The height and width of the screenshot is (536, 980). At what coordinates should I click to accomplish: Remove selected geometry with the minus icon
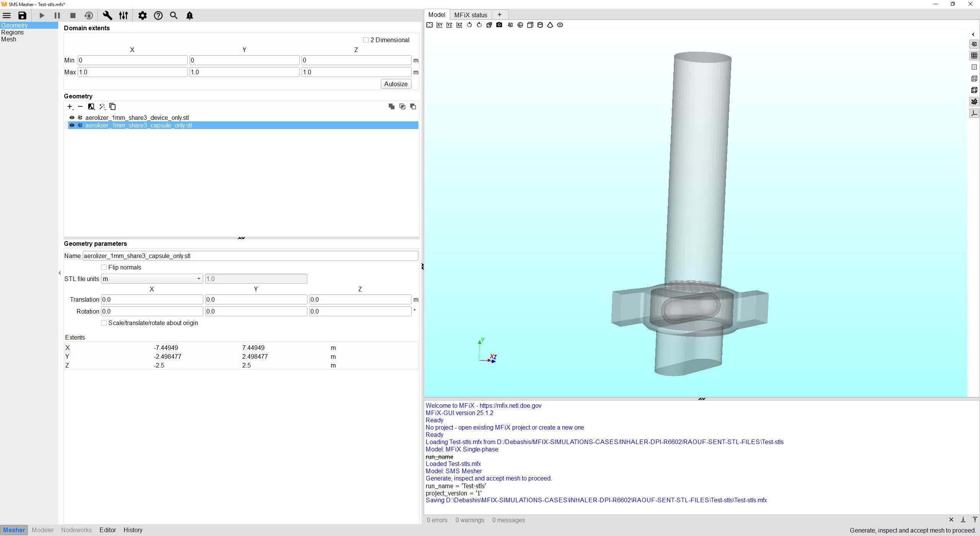[80, 107]
